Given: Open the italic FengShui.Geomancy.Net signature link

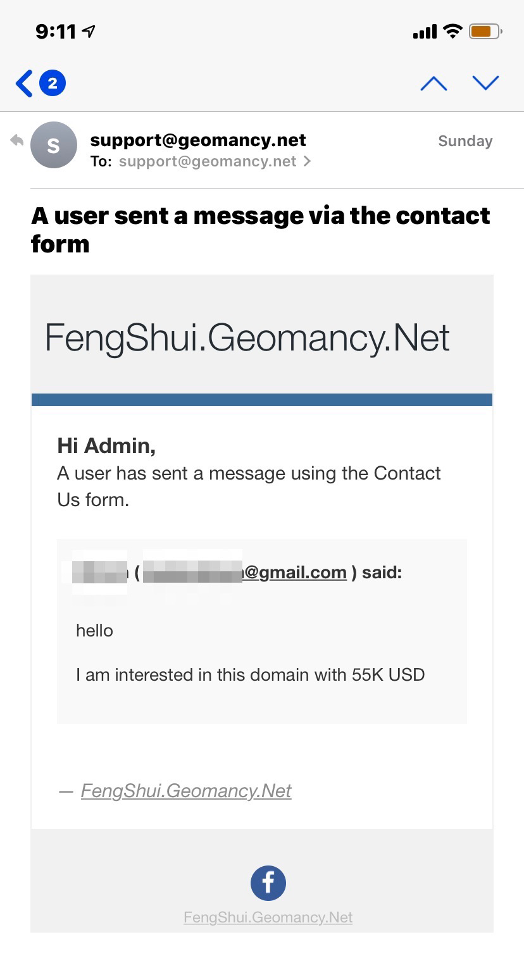Looking at the screenshot, I should point(186,791).
